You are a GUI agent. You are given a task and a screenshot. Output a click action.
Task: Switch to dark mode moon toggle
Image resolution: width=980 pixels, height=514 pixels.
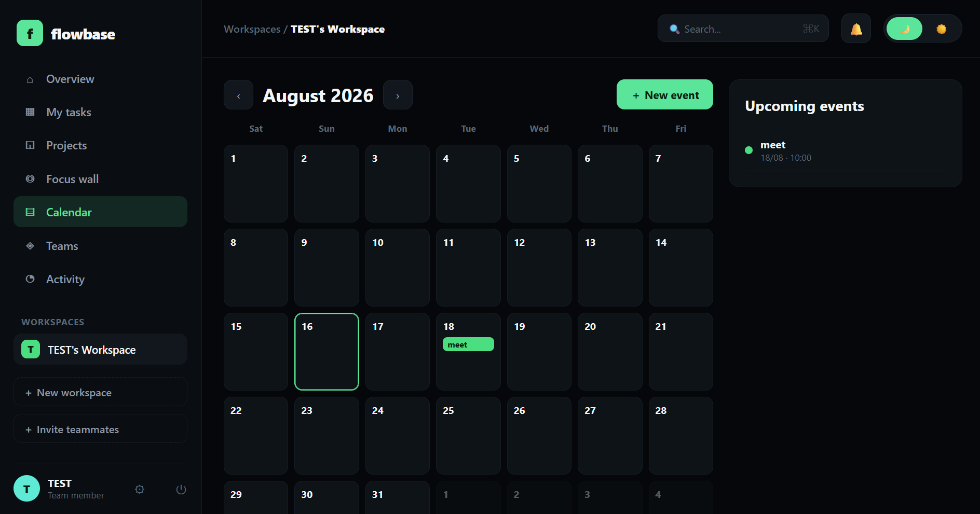(904, 29)
